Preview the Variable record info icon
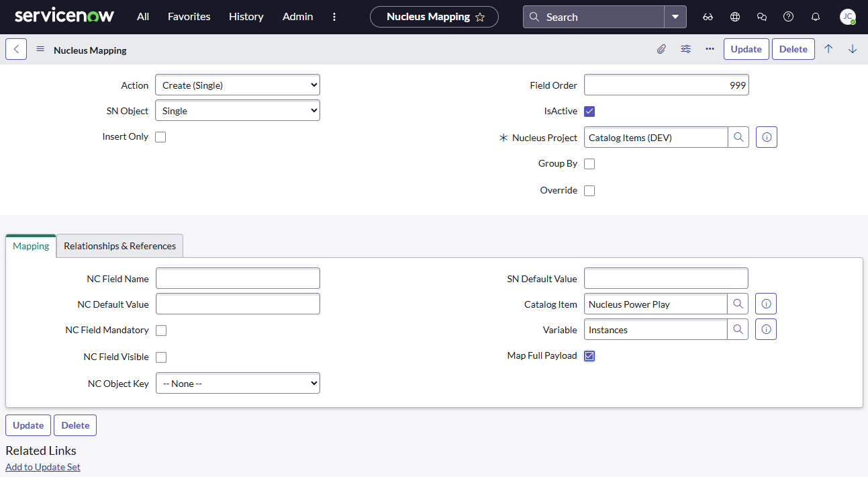Viewport: 868px width, 477px height. tap(766, 330)
